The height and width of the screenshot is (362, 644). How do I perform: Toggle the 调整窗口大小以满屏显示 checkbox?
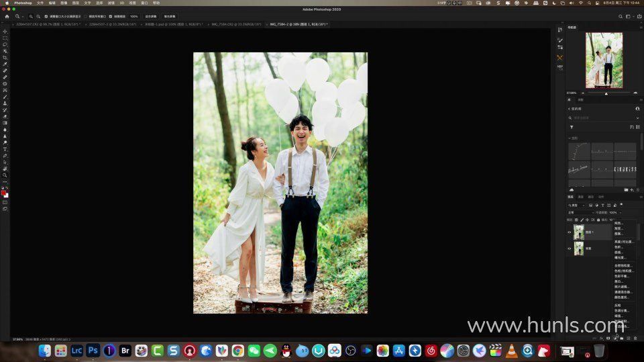tap(46, 16)
